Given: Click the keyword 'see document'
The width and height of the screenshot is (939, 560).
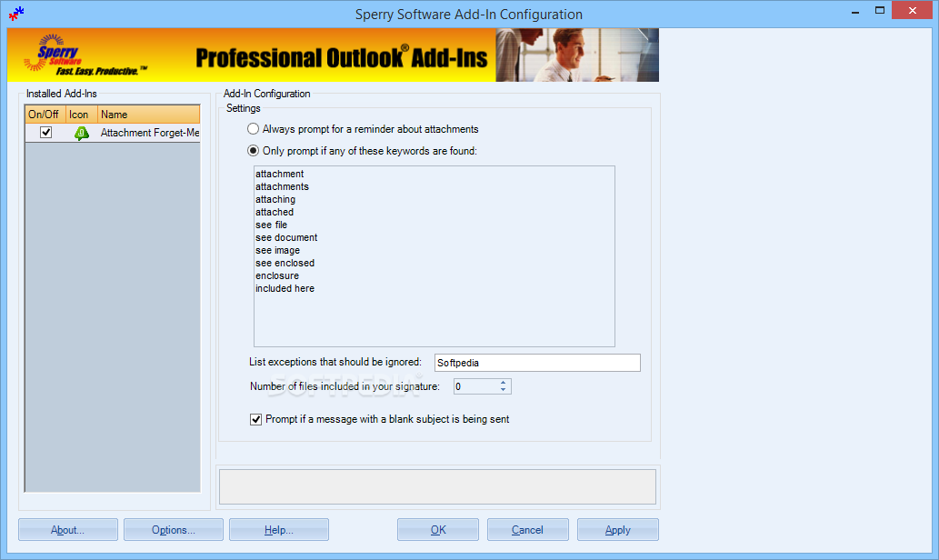Looking at the screenshot, I should (286, 237).
